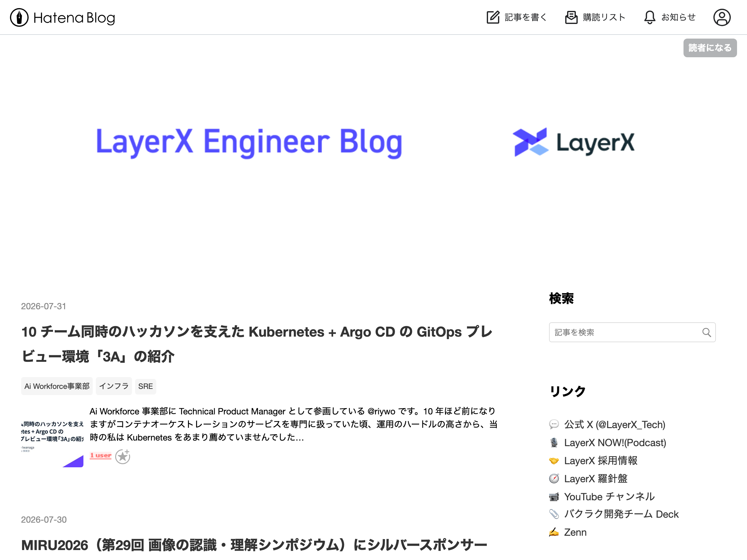747x560 pixels.
Task: Add a Hatena star to the article
Action: [x=123, y=457]
